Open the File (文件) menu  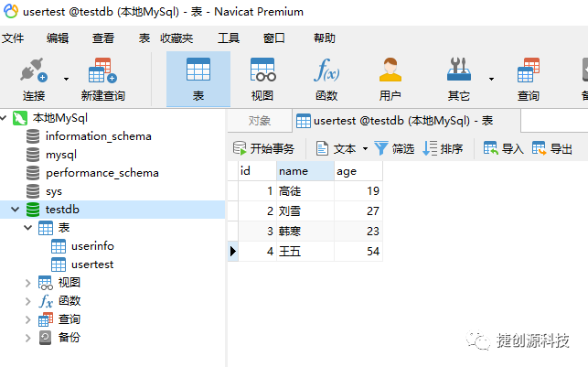[13, 38]
